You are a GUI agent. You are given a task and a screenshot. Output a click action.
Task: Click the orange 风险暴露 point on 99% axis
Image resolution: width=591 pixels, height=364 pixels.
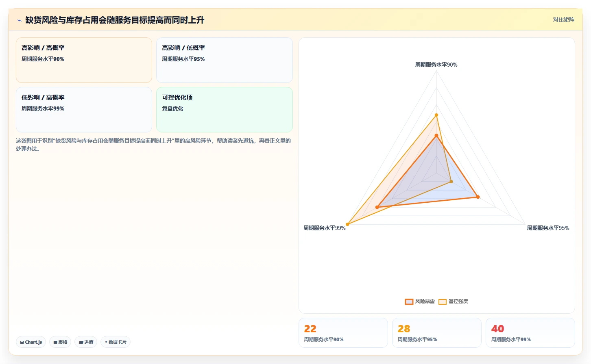pos(377,207)
